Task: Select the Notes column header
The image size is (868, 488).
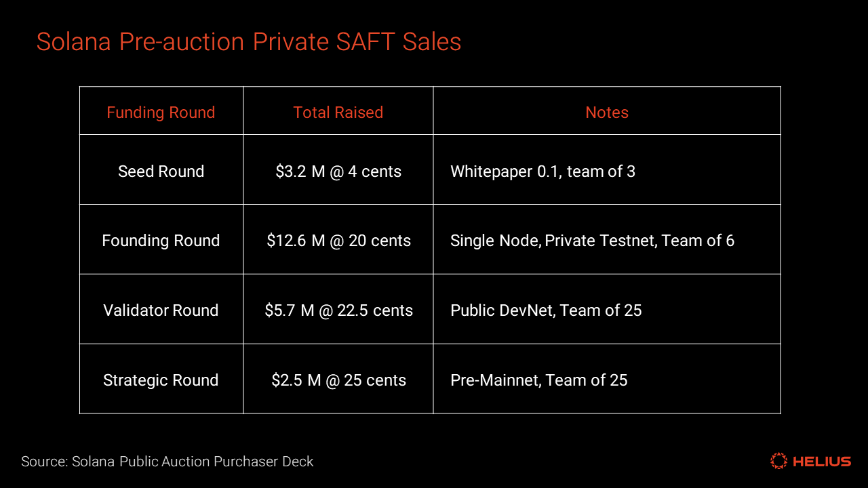Action: tap(606, 113)
